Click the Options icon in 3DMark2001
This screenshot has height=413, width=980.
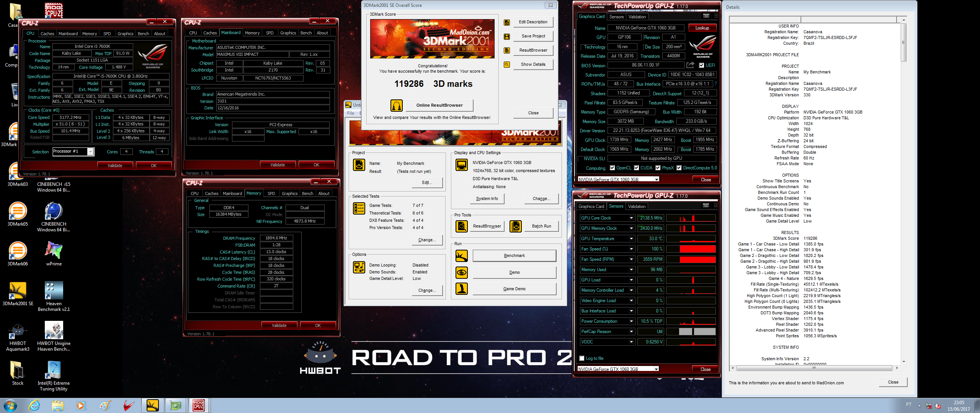359,267
